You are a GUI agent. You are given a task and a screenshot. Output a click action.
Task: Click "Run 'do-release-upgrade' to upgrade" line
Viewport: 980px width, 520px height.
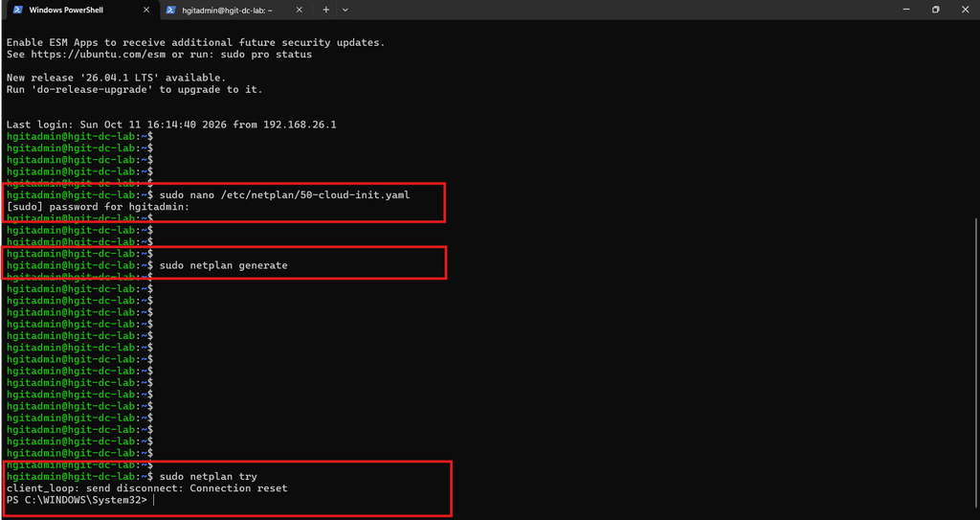click(x=134, y=89)
